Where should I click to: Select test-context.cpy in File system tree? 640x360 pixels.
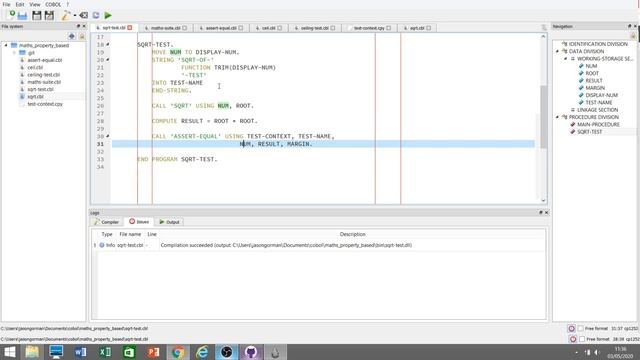pyautogui.click(x=45, y=104)
